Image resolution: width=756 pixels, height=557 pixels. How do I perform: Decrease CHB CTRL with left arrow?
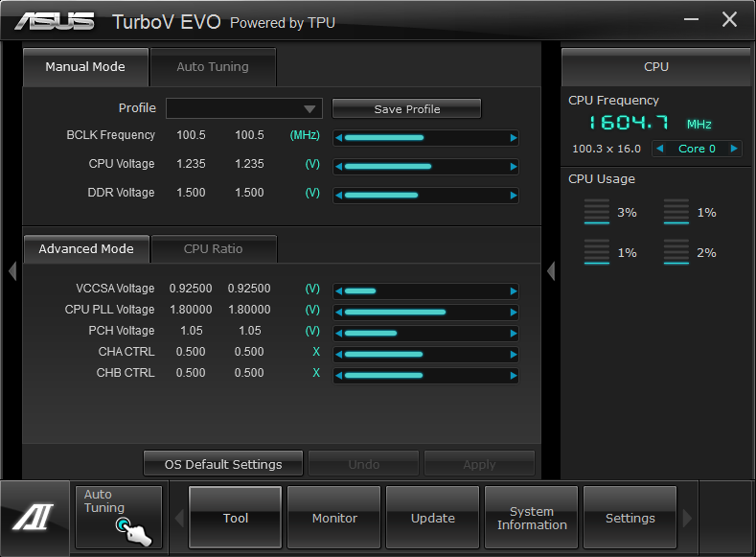[x=338, y=376]
